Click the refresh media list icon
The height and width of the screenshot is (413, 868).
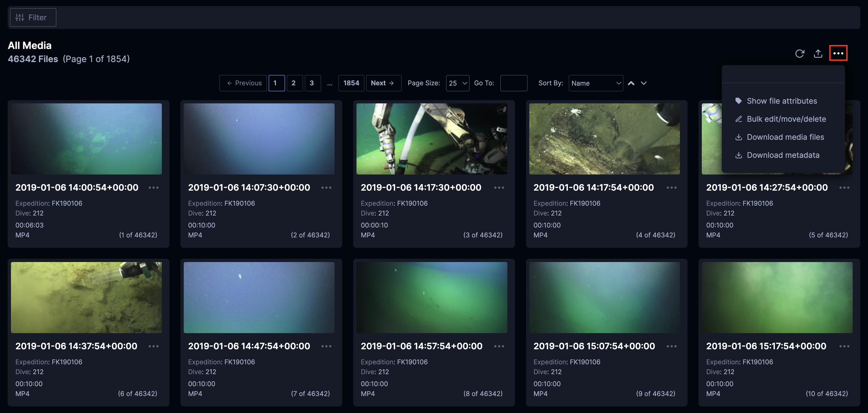click(x=799, y=54)
